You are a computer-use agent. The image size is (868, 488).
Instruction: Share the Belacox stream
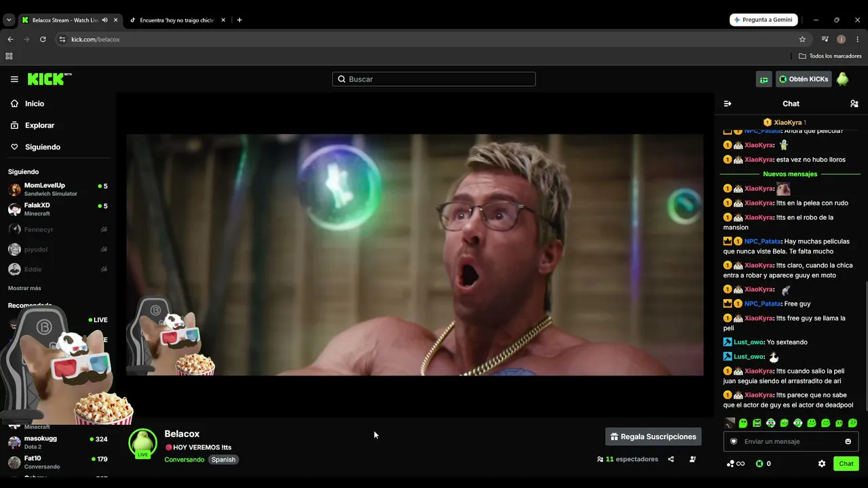671,459
